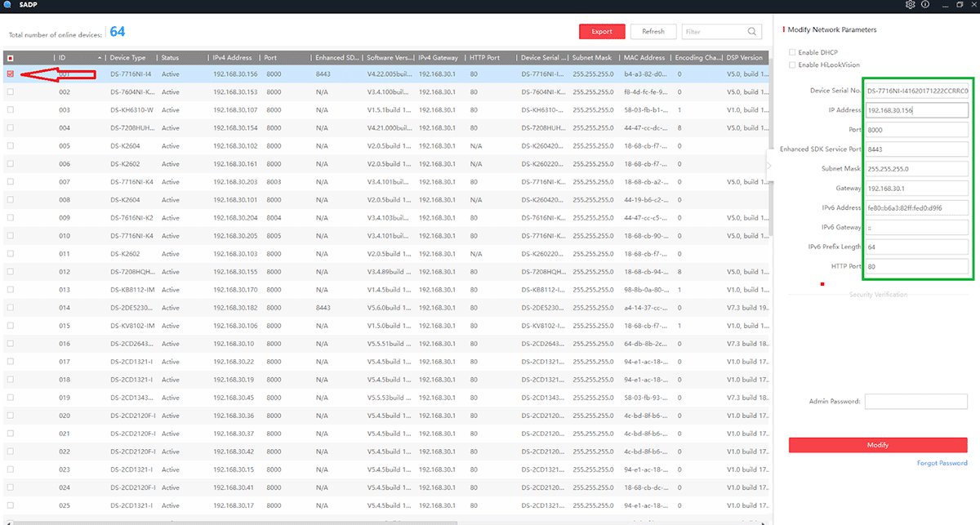
Task: Click IP address 192.168.30.155
Action: [235, 272]
